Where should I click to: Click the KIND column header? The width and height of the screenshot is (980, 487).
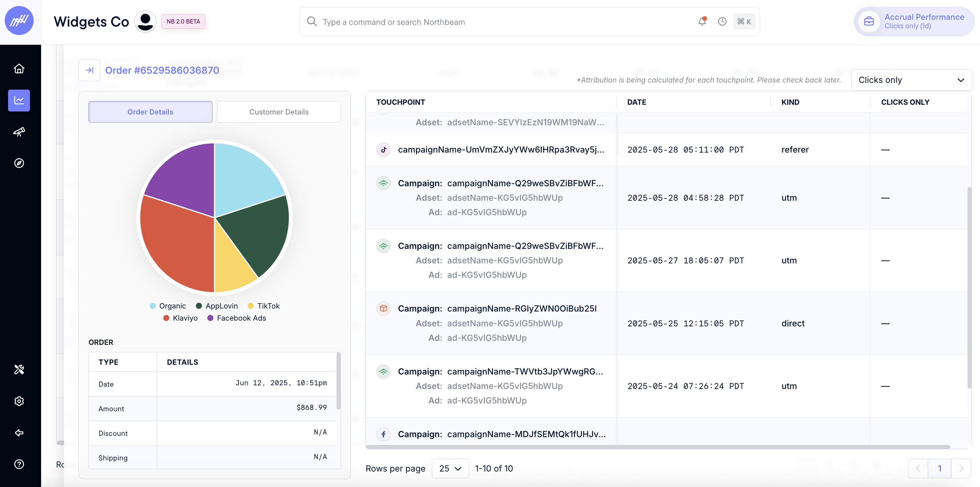[x=790, y=102]
